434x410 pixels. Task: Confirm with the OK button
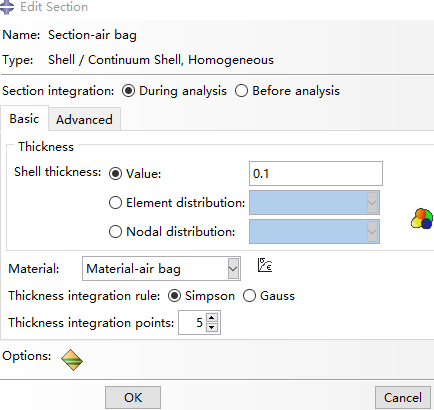click(133, 397)
